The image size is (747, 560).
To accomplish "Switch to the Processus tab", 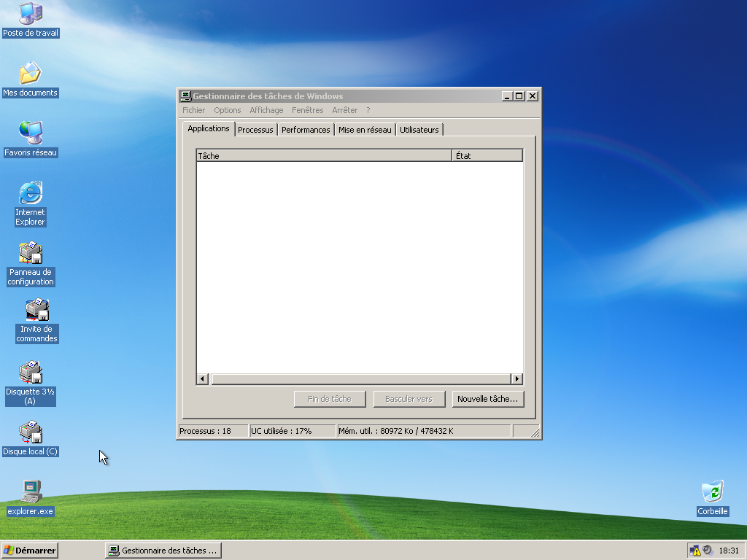I will tap(255, 130).
